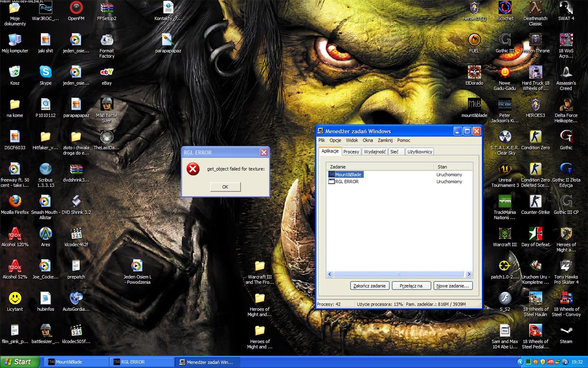Screen dimensions: 588x368
Task: Launch Mozilla Firefox from the desktop
Action: pos(15,205)
